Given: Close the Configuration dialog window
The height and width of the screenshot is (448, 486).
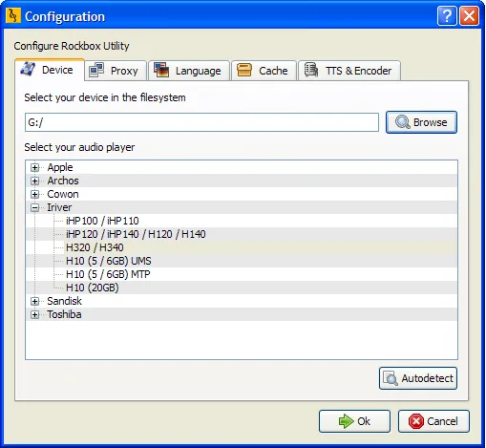Looking at the screenshot, I should coord(469,15).
